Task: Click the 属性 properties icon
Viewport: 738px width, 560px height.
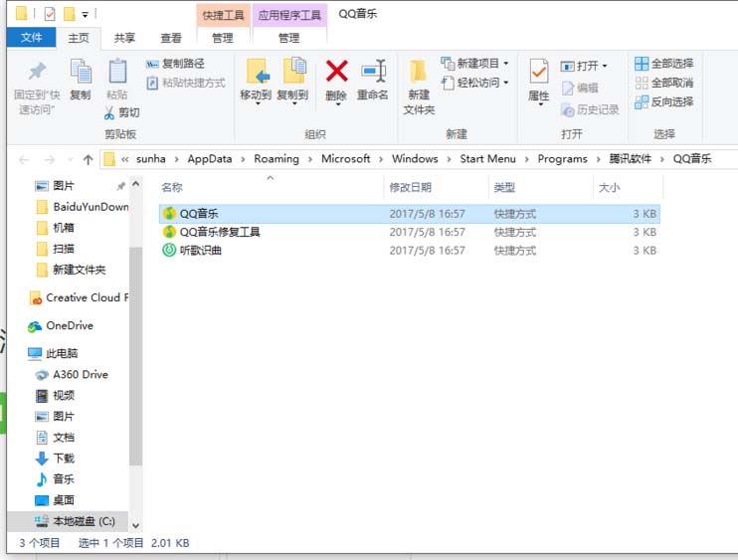Action: coord(538,72)
